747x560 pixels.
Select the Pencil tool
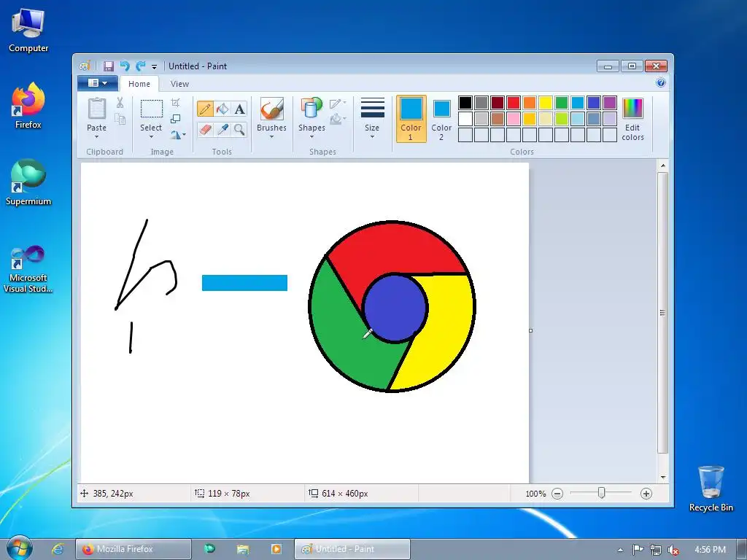pyautogui.click(x=205, y=109)
